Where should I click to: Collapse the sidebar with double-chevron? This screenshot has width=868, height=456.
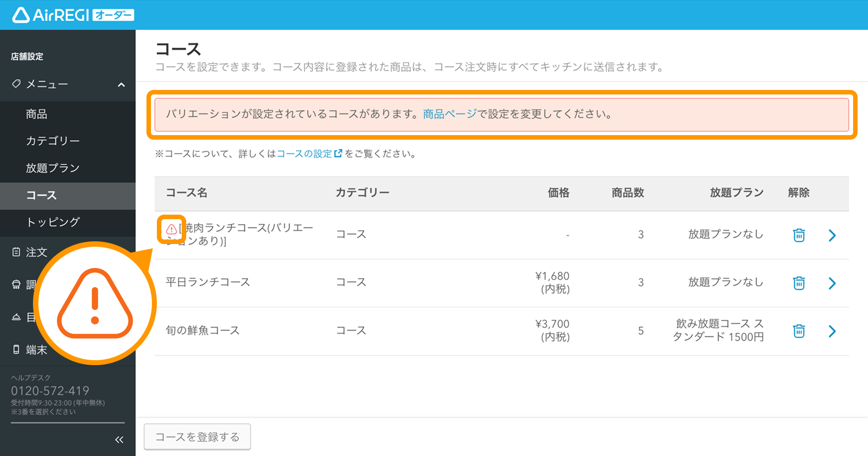tap(119, 440)
